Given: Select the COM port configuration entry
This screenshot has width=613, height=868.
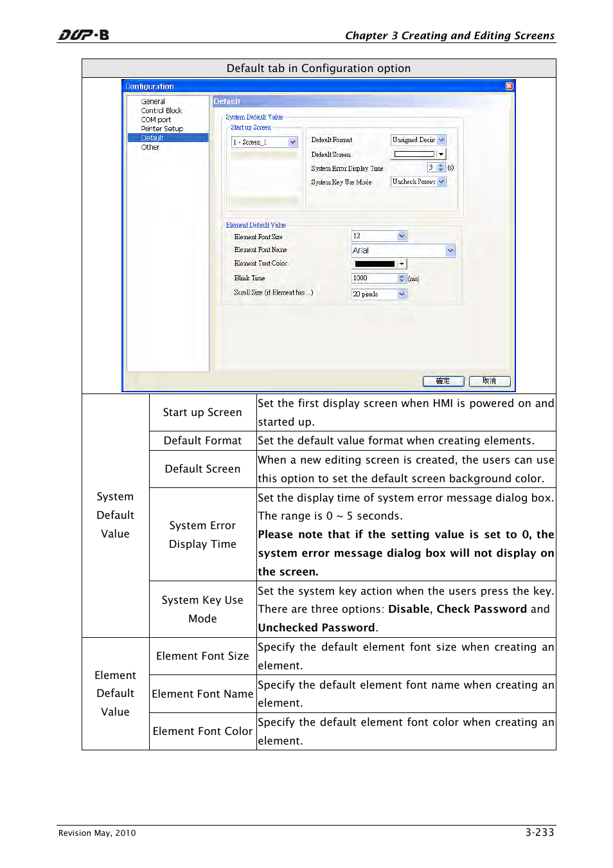Looking at the screenshot, I should click(x=156, y=120).
